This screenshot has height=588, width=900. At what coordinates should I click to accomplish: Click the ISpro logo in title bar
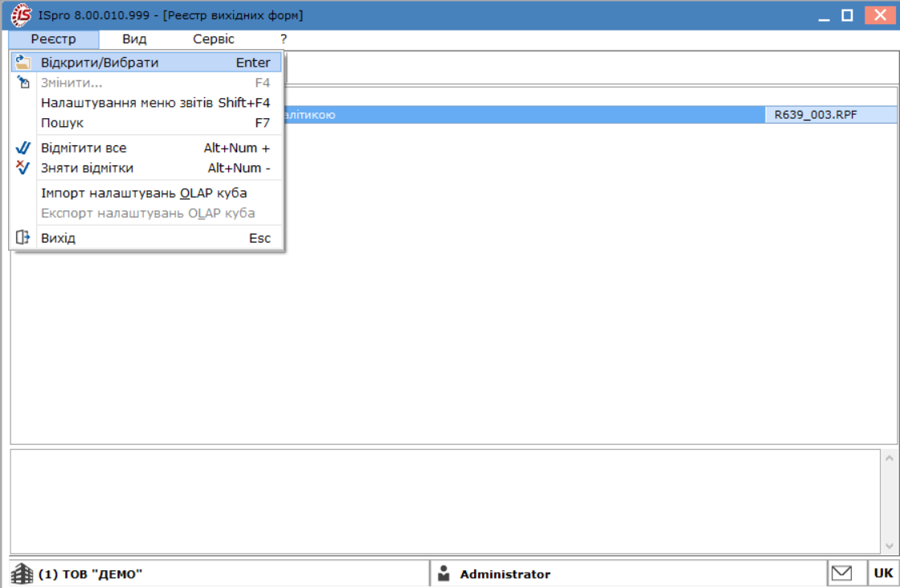coord(21,15)
